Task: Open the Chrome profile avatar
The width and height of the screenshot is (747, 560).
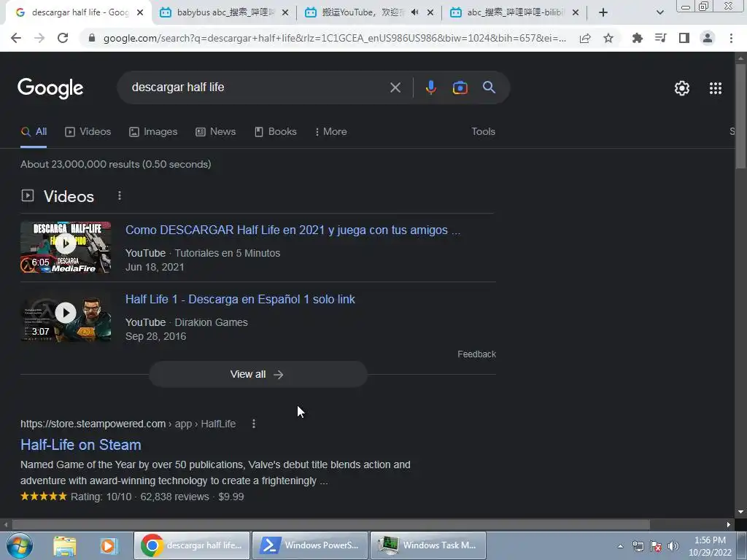Action: [x=708, y=38]
